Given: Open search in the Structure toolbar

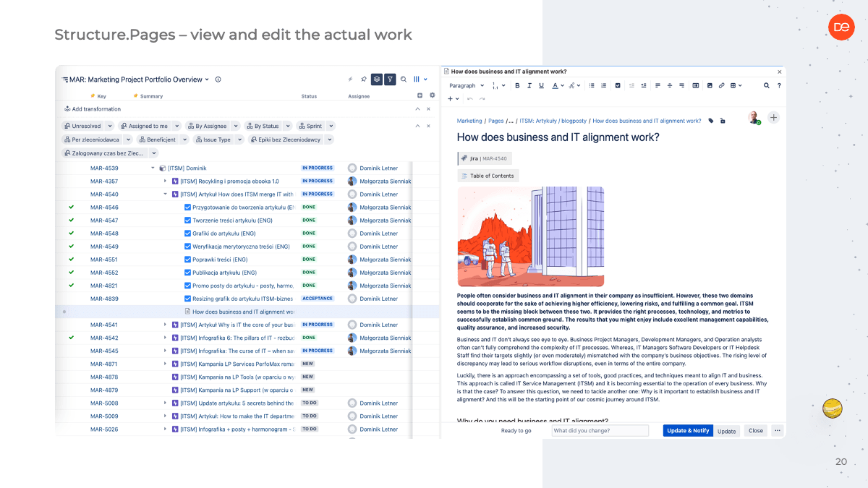Looking at the screenshot, I should [x=404, y=80].
